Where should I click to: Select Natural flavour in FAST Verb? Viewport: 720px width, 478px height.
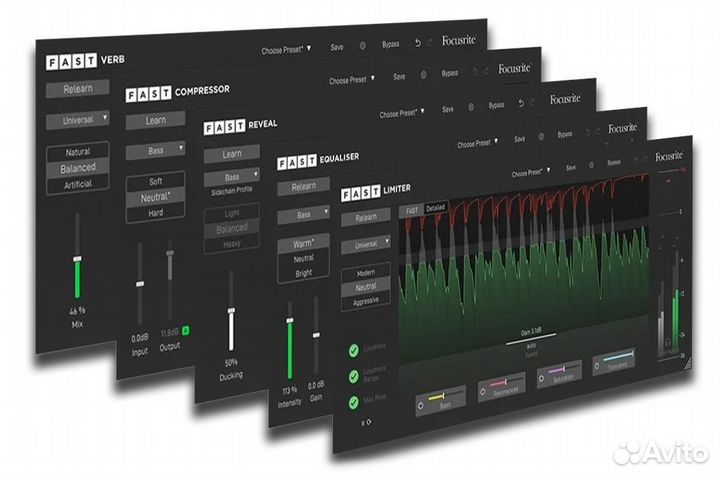tap(78, 152)
